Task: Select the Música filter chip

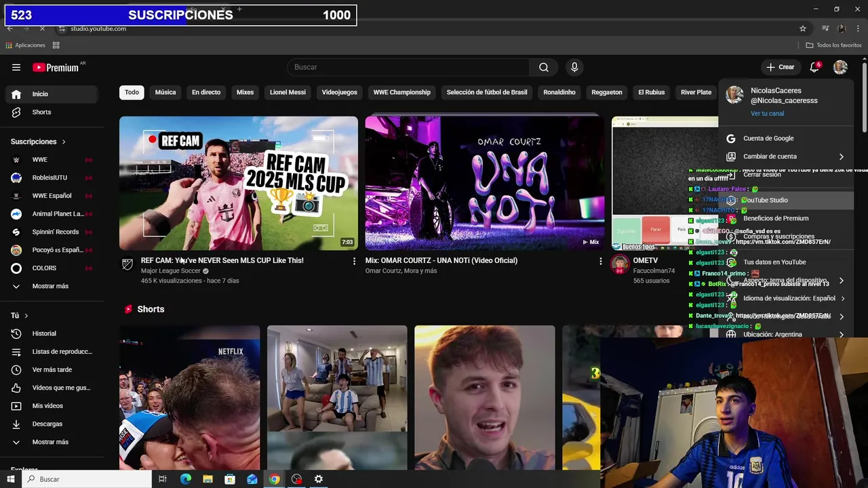Action: [165, 92]
